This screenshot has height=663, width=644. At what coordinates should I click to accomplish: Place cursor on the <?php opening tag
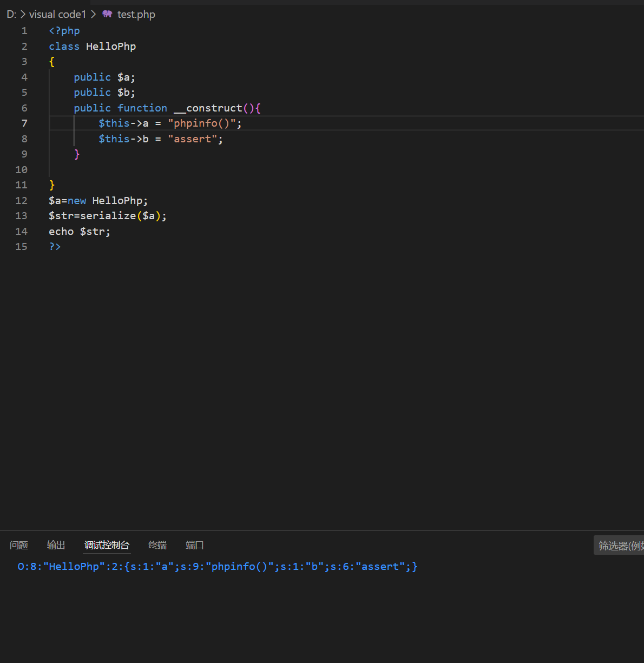pos(64,31)
